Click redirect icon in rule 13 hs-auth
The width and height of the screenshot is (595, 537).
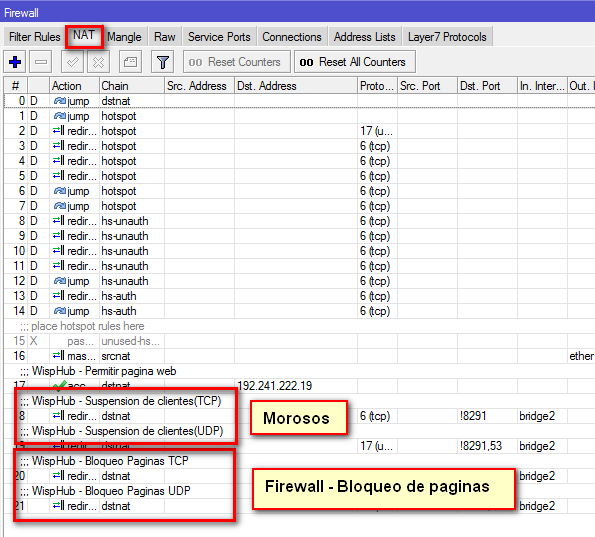(58, 296)
